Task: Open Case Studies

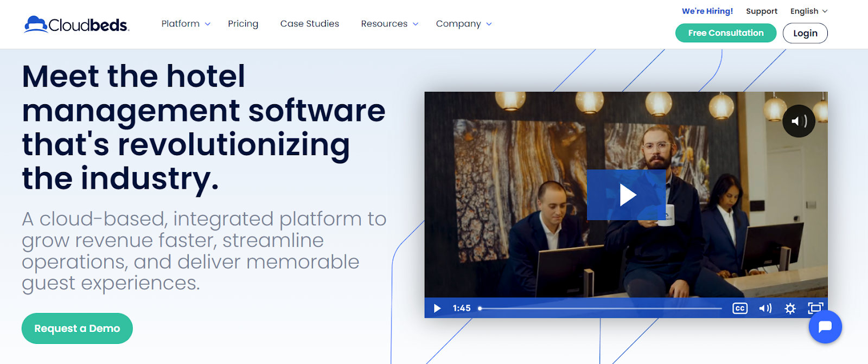Action: click(310, 23)
